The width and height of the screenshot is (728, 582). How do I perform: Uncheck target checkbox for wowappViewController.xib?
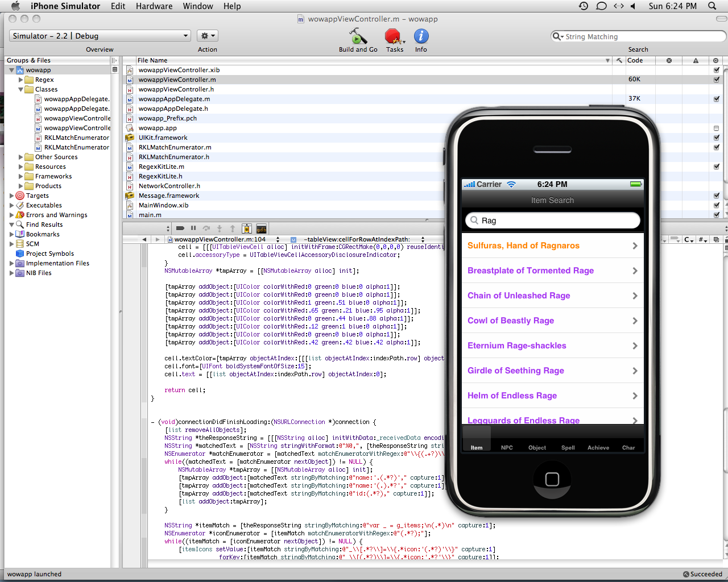(716, 70)
